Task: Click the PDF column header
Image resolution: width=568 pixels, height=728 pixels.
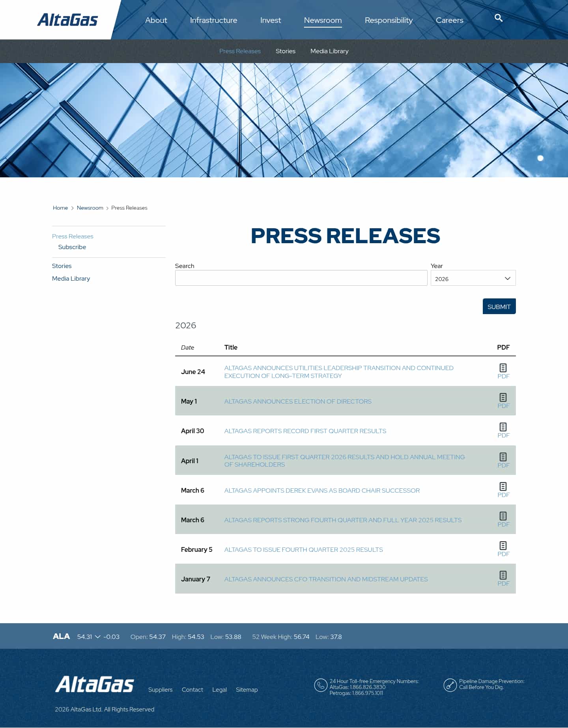Action: [503, 347]
